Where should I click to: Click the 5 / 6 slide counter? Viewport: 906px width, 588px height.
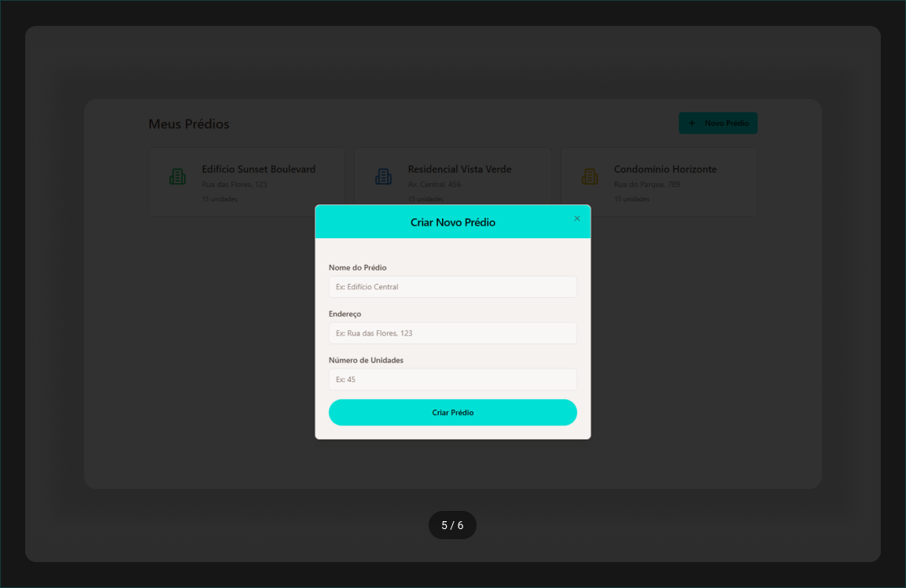(452, 525)
